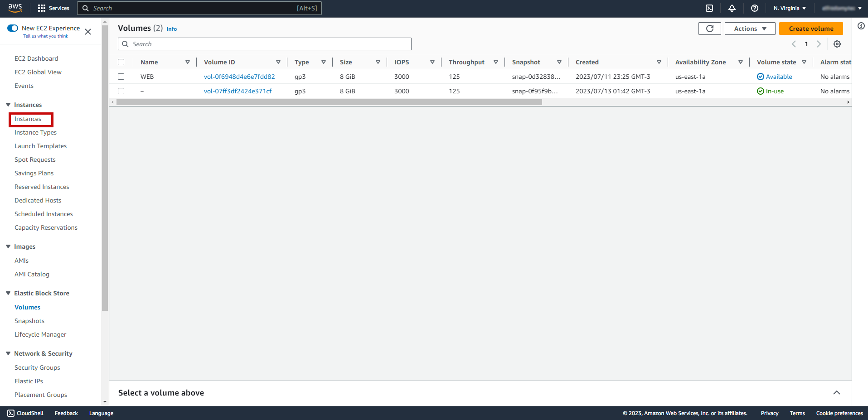
Task: Click the Volumes search filter field
Action: click(x=265, y=44)
